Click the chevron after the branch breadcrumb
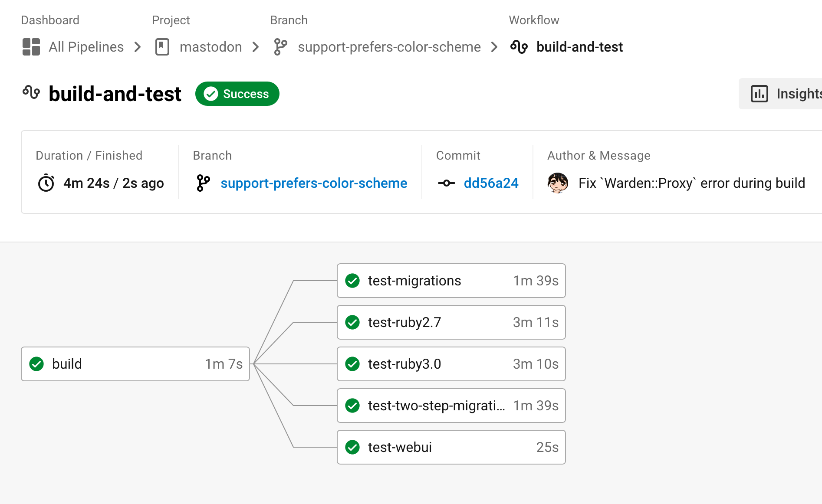 click(494, 47)
